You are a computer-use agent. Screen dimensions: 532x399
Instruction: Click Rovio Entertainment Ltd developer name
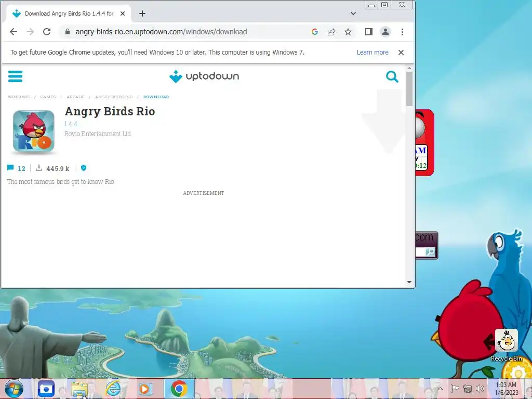97,134
